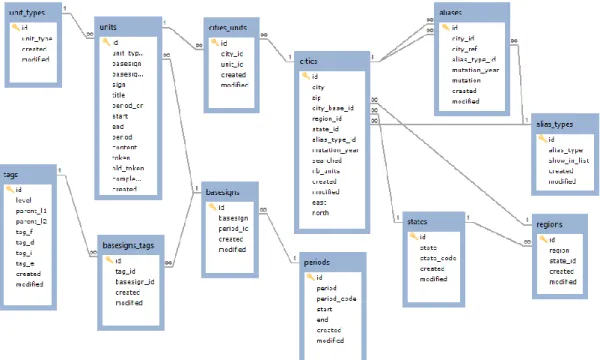Click the key icon in cities_units table
The width and height of the screenshot is (600, 360).
[x=215, y=42]
